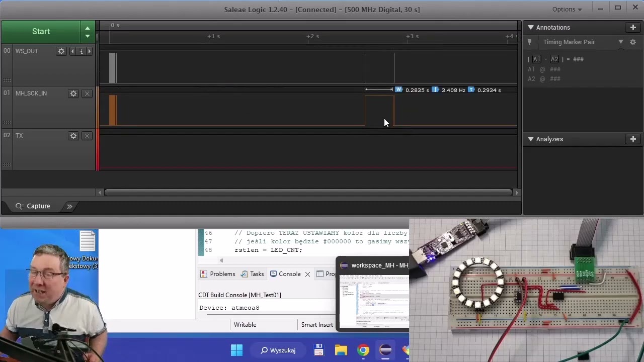Click the +1 s timeline marker

coord(214,37)
